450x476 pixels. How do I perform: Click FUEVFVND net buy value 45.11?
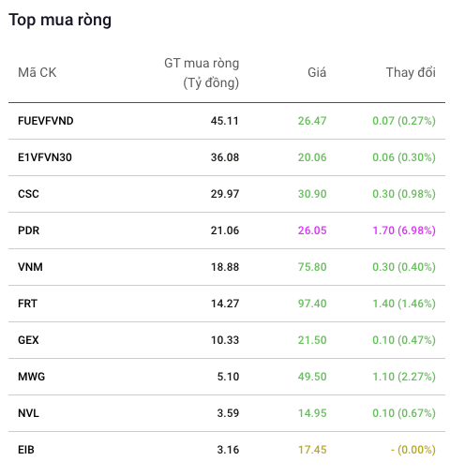coord(225,121)
